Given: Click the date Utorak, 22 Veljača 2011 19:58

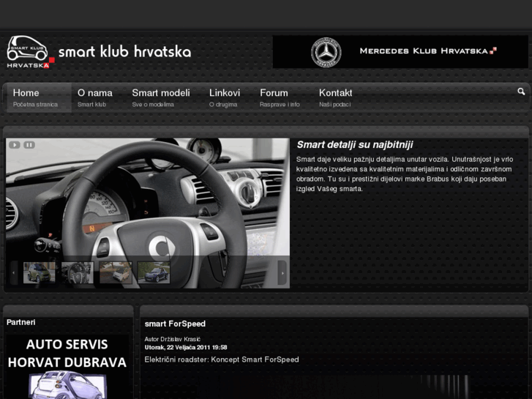Looking at the screenshot, I should (186, 347).
